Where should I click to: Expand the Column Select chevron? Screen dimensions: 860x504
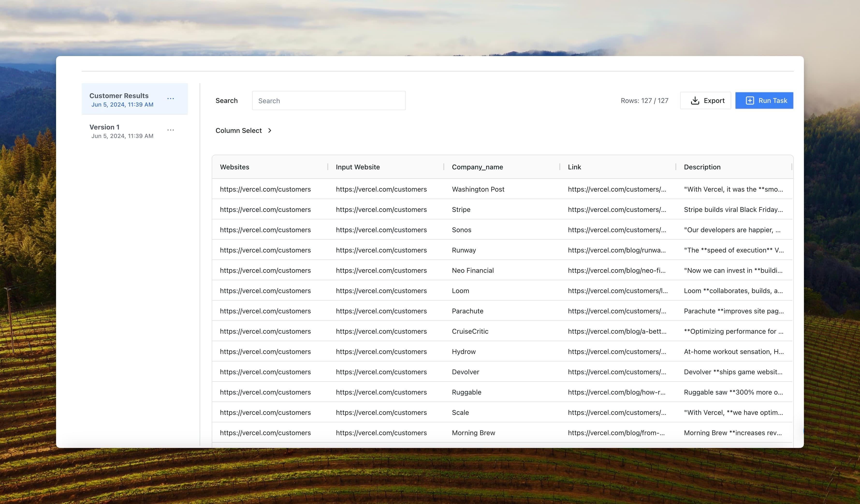click(x=270, y=130)
